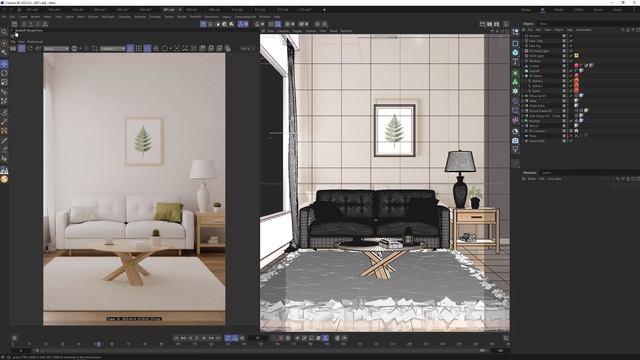
Task: Click the orange S icon at left toolbar bottom
Action: [x=4, y=179]
